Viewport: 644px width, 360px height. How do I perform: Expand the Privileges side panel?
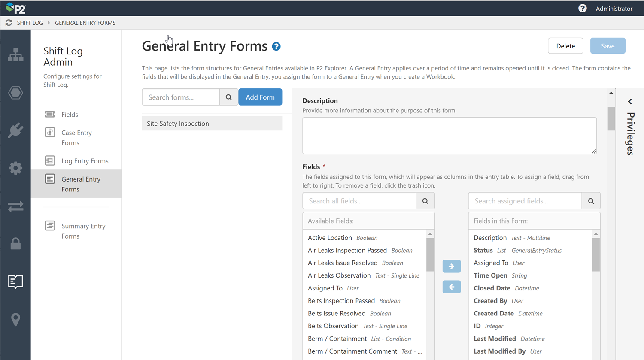click(630, 102)
